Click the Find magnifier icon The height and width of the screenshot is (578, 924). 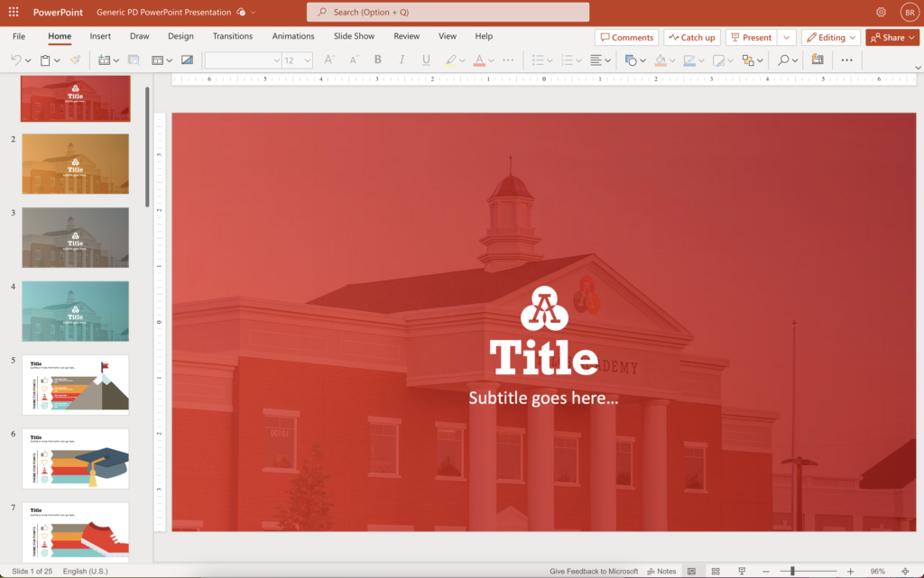pos(783,60)
